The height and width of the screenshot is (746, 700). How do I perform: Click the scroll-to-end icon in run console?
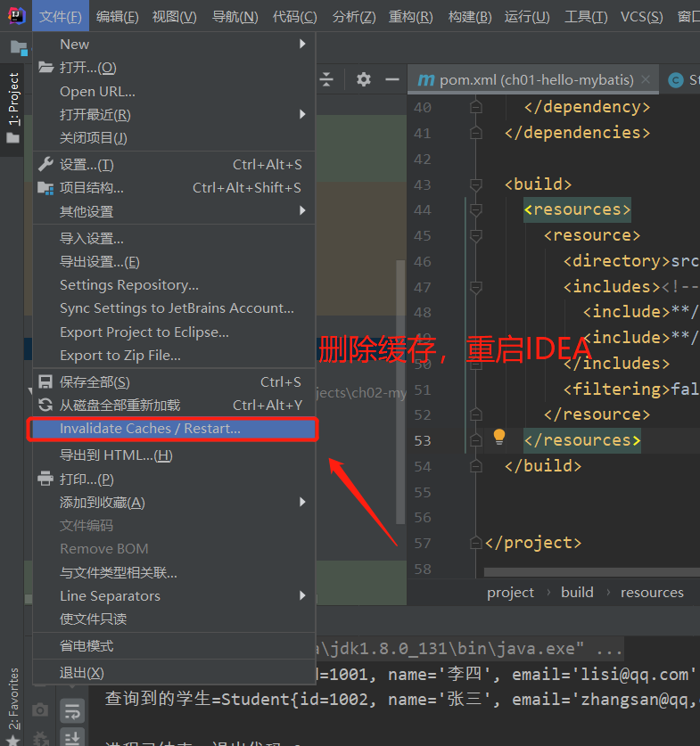point(72,737)
